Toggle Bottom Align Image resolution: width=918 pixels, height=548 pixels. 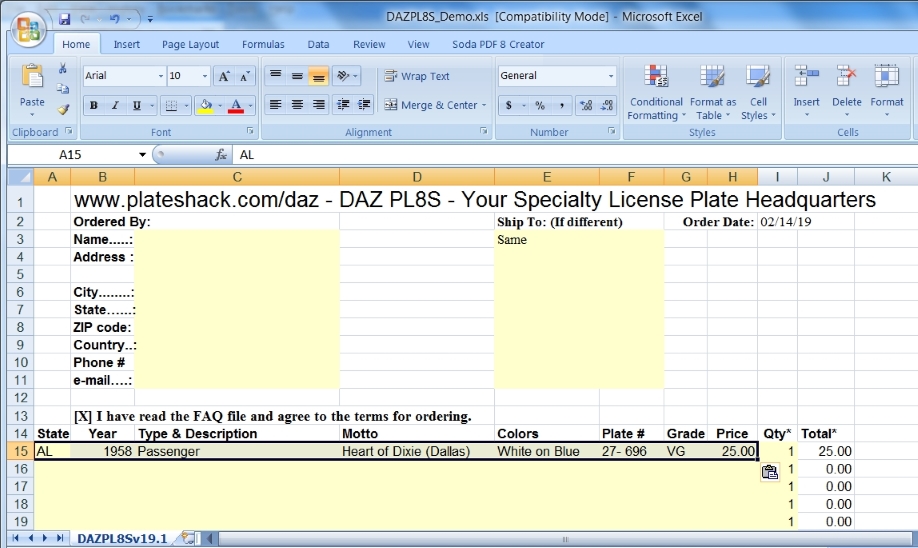pos(318,76)
